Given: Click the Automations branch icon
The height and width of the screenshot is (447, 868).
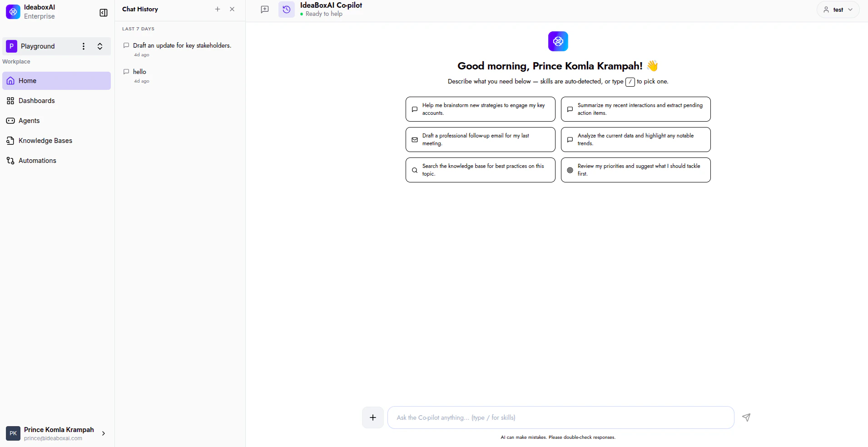Looking at the screenshot, I should coord(10,161).
